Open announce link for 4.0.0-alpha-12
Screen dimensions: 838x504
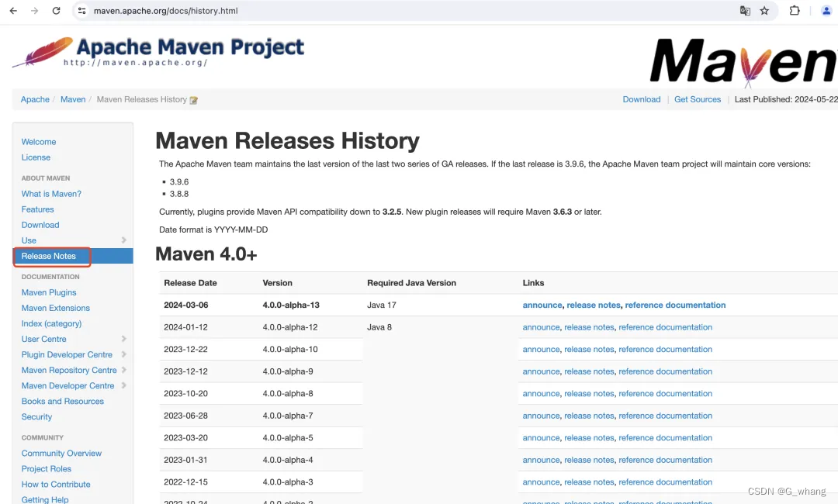(x=542, y=327)
